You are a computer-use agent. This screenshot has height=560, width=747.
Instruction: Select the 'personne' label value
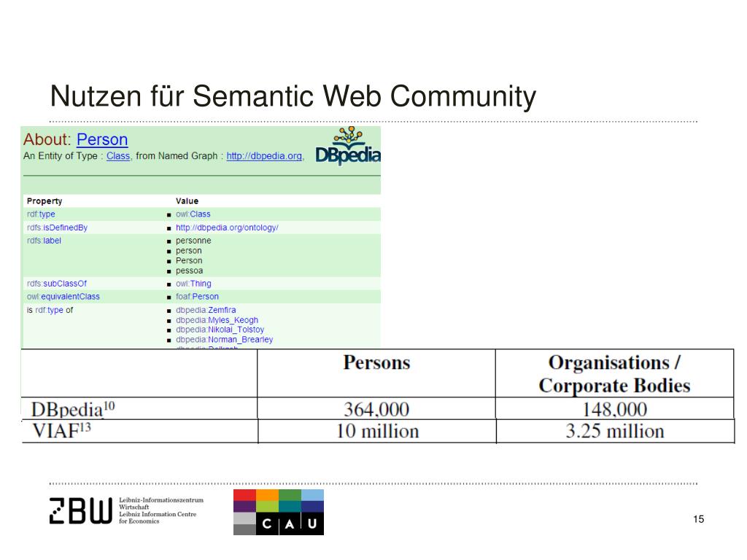pos(193,241)
